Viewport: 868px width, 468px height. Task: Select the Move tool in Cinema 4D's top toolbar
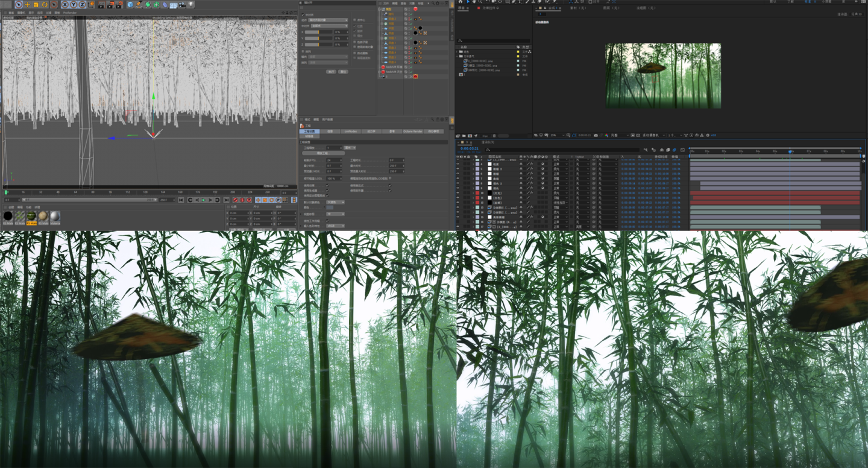tap(27, 5)
